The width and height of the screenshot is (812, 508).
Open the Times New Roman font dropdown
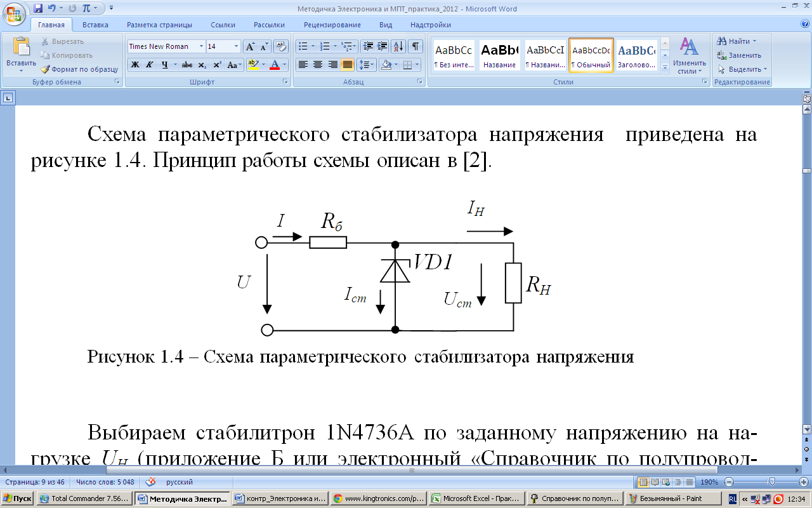click(201, 46)
